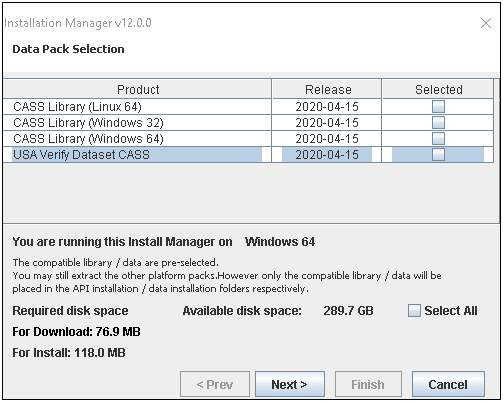Close the Installation Manager window

click(486, 23)
